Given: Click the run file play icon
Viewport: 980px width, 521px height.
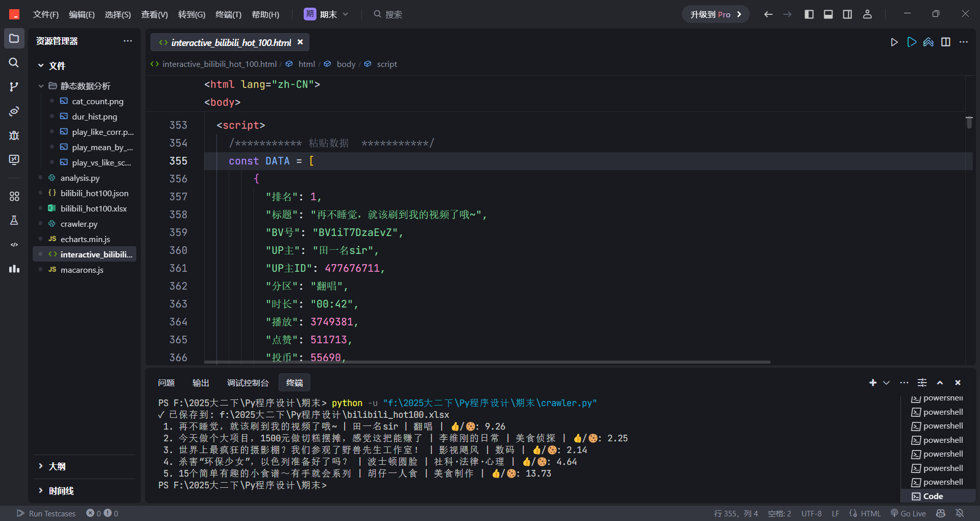Looking at the screenshot, I should pos(894,42).
